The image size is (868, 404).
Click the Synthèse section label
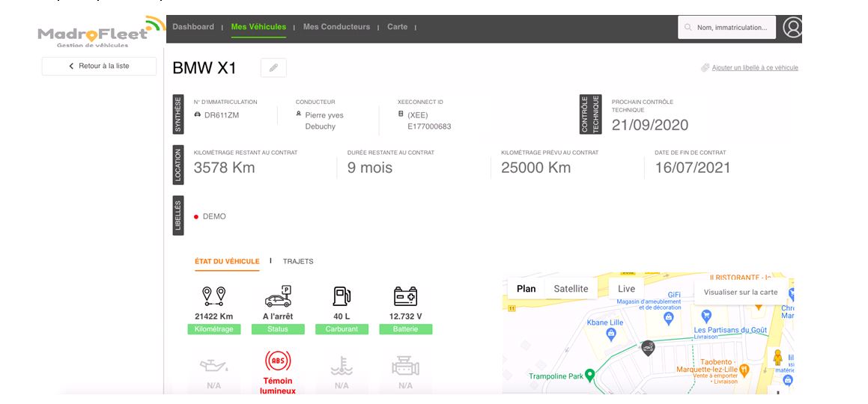(x=178, y=114)
